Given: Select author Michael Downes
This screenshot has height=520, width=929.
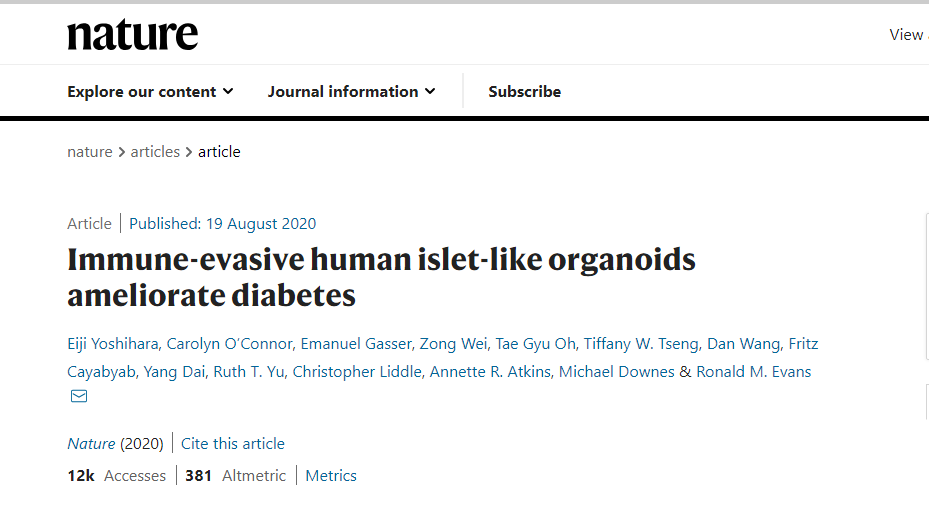Looking at the screenshot, I should (x=616, y=372).
